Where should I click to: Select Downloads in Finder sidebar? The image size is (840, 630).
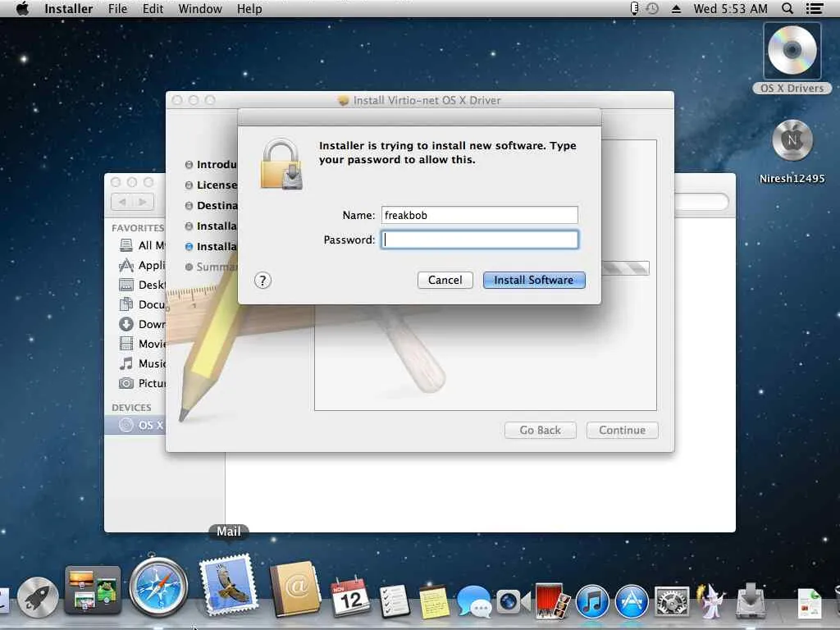(x=142, y=324)
